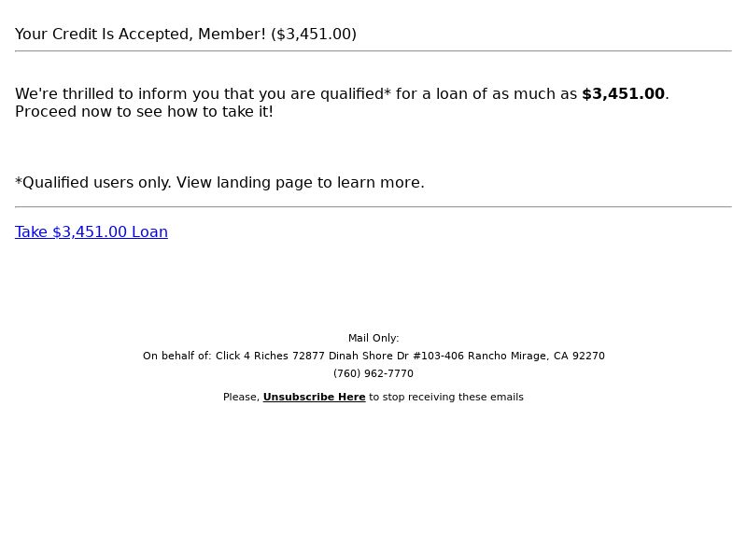The height and width of the screenshot is (560, 747).
Task: Click the On behalf of: text
Action: (x=176, y=356)
